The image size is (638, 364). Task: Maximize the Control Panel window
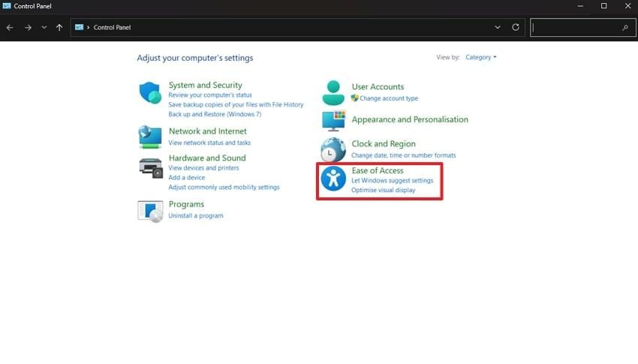[603, 6]
